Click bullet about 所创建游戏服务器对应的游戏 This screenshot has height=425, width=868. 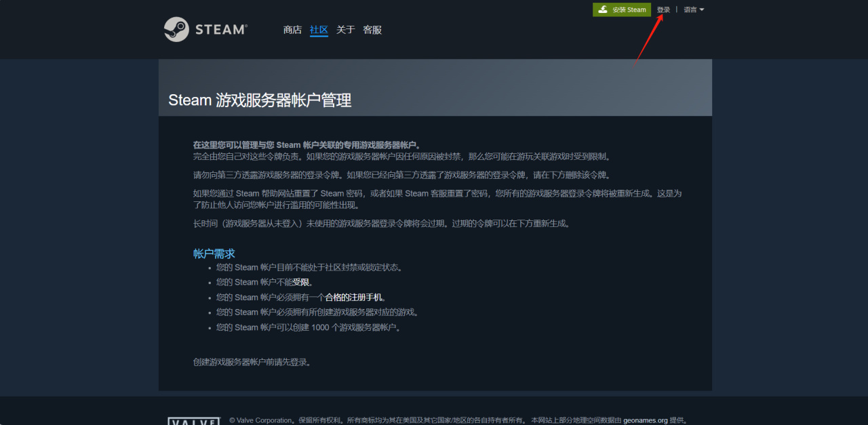click(x=317, y=312)
